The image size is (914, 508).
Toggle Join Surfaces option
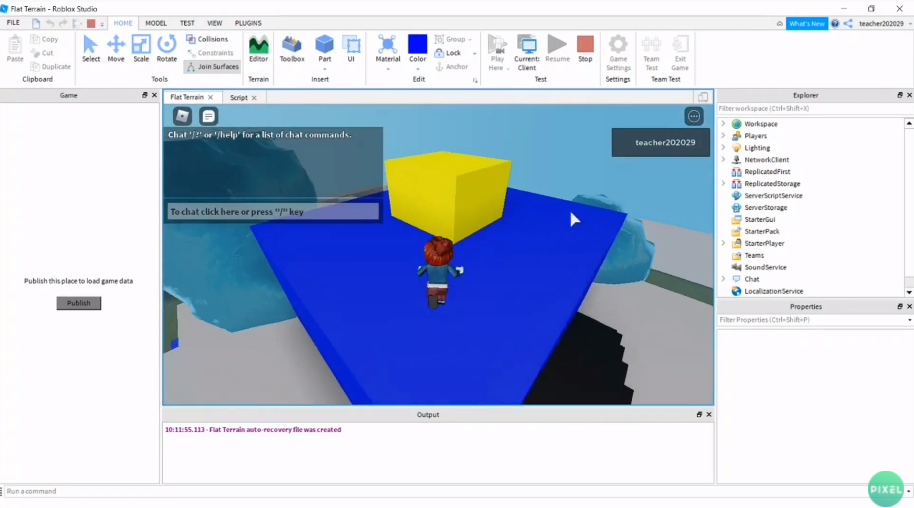coord(212,66)
